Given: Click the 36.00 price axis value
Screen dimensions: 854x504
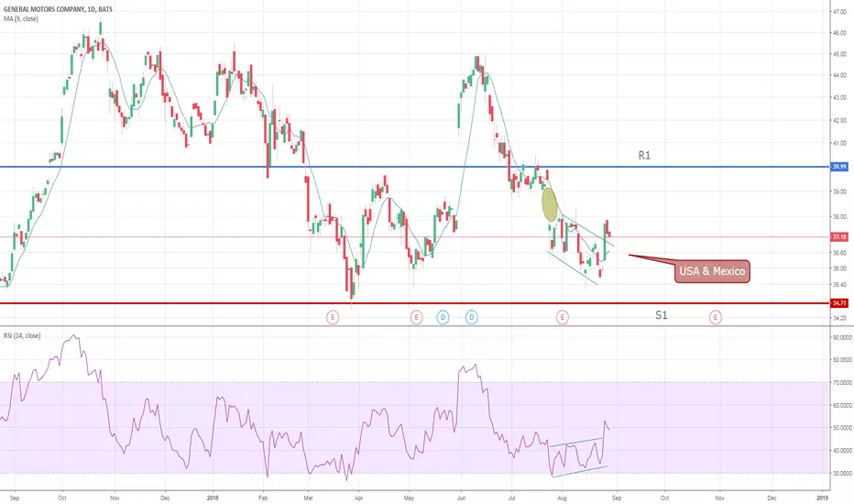Looking at the screenshot, I should [x=839, y=268].
